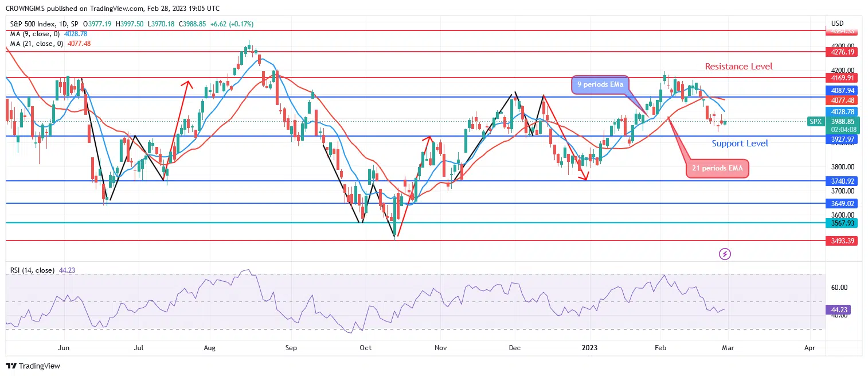
Task: Click the 3493.39 red price label
Action: tap(842, 241)
